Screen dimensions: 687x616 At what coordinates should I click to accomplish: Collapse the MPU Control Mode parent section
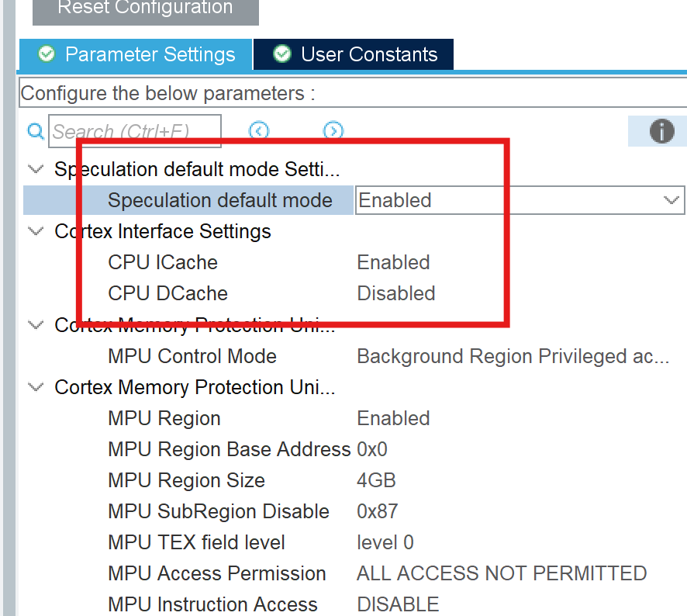(36, 325)
